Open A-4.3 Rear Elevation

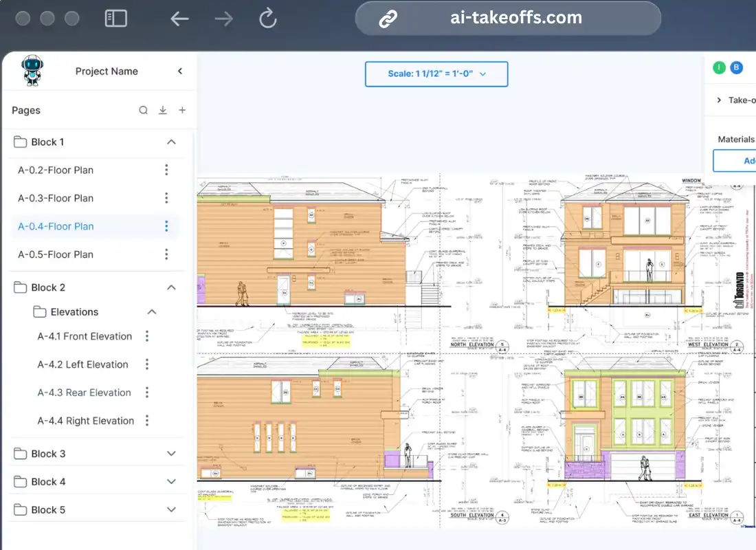click(84, 392)
